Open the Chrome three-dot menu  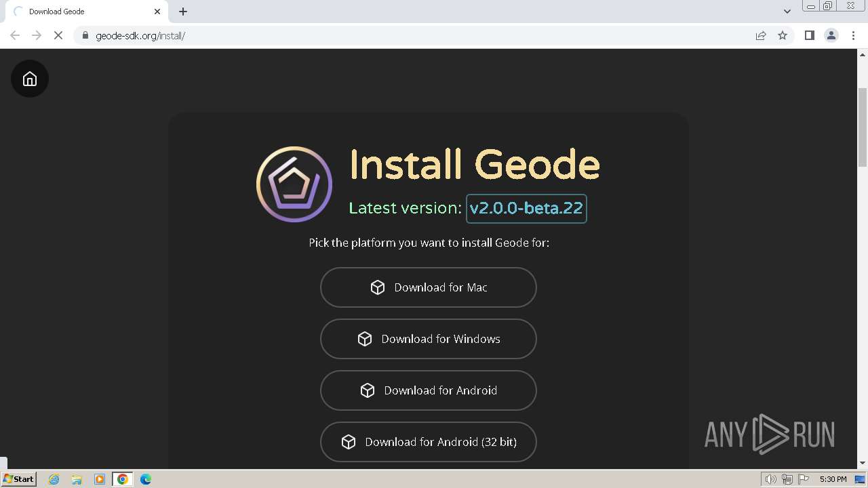(x=854, y=35)
